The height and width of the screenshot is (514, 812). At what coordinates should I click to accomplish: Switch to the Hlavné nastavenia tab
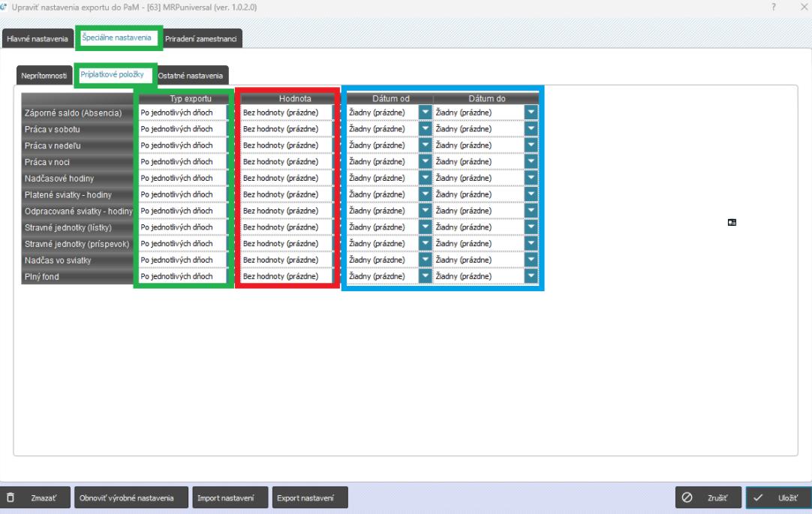38,39
